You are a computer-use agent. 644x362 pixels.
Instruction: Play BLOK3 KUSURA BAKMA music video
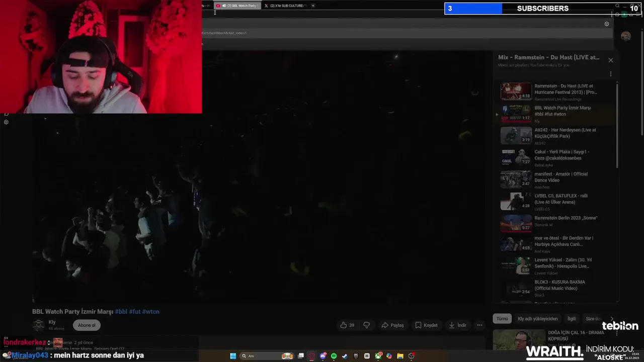pyautogui.click(x=556, y=289)
